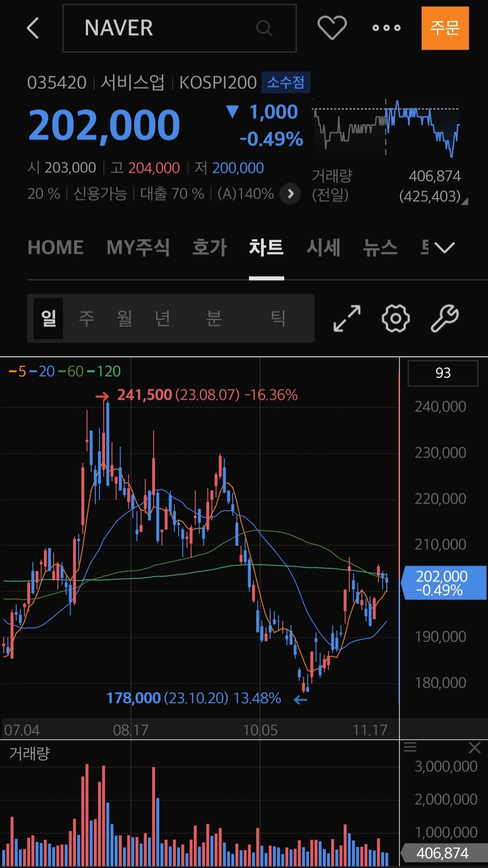Expand credit info chevron arrow
488x868 pixels.
click(290, 194)
